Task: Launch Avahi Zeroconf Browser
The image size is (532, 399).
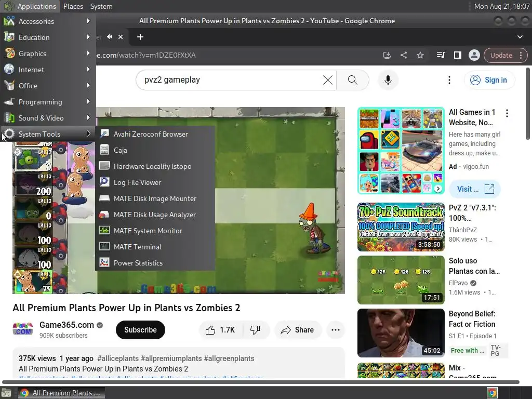Action: click(155, 134)
